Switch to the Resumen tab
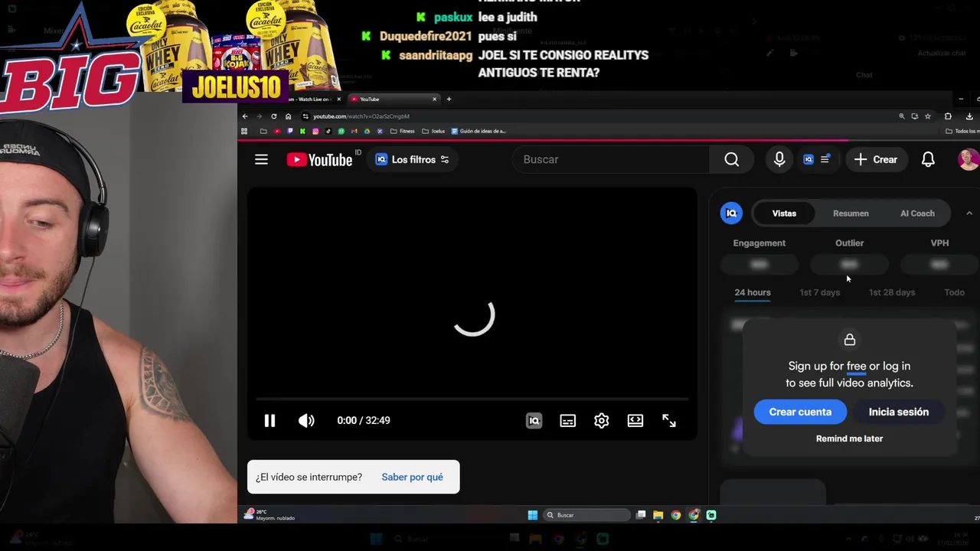 pos(851,214)
